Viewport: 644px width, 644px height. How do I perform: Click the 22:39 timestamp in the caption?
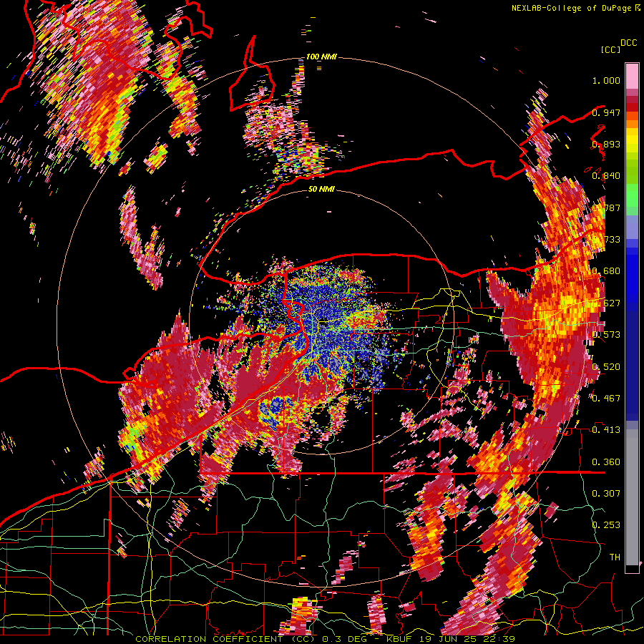[499, 639]
